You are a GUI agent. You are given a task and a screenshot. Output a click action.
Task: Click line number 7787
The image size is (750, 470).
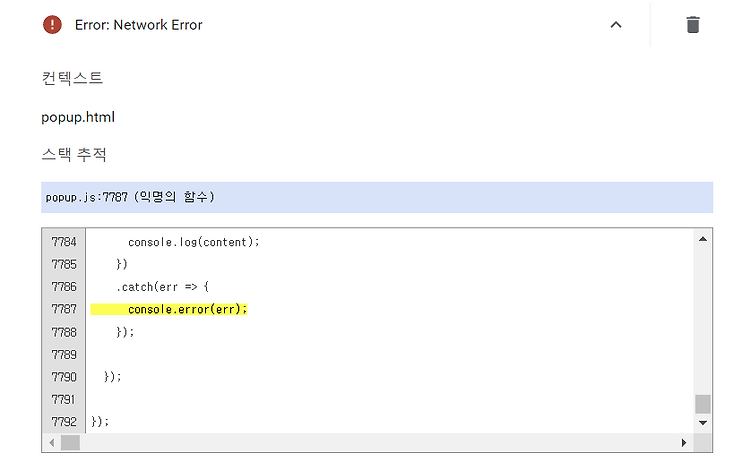64,309
